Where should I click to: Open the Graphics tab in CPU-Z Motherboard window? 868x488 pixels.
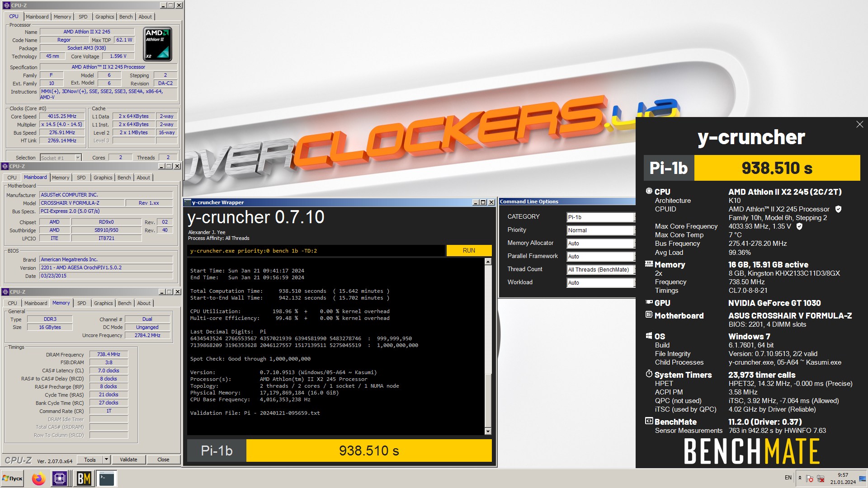(x=103, y=178)
